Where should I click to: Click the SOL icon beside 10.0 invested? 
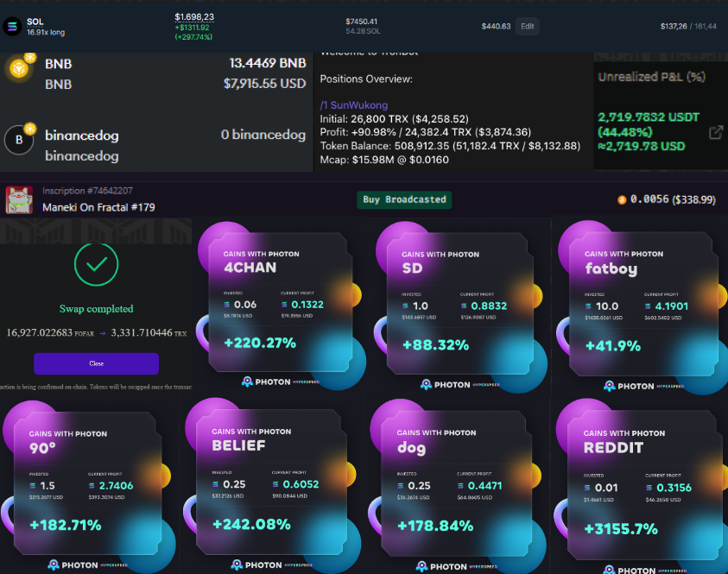(588, 306)
